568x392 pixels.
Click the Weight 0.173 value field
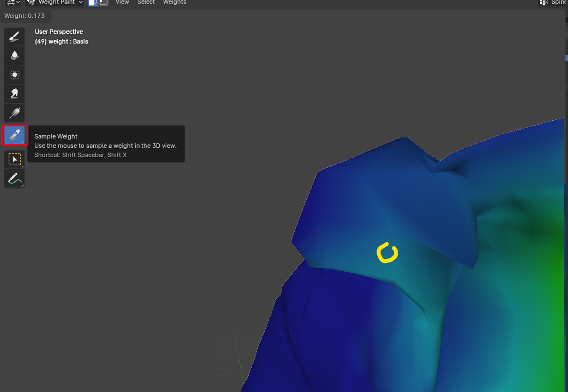(x=25, y=16)
